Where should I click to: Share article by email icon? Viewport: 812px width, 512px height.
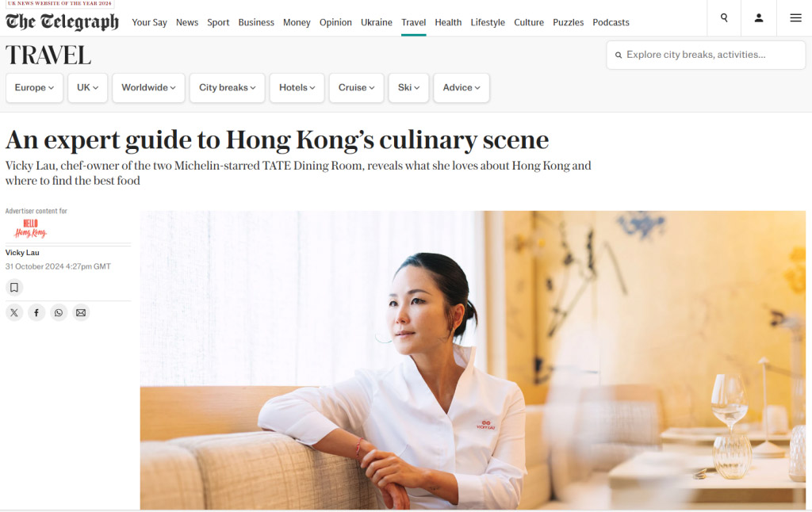pyautogui.click(x=81, y=313)
